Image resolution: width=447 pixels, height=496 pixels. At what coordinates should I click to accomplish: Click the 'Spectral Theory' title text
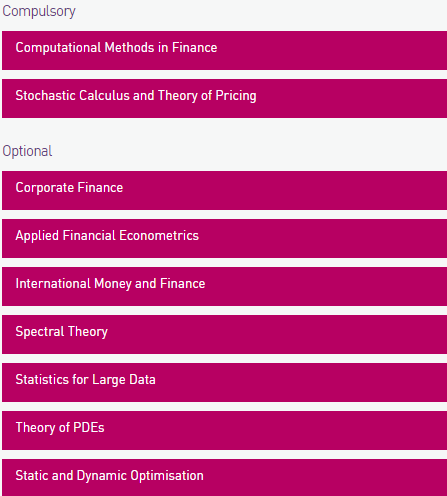point(62,332)
